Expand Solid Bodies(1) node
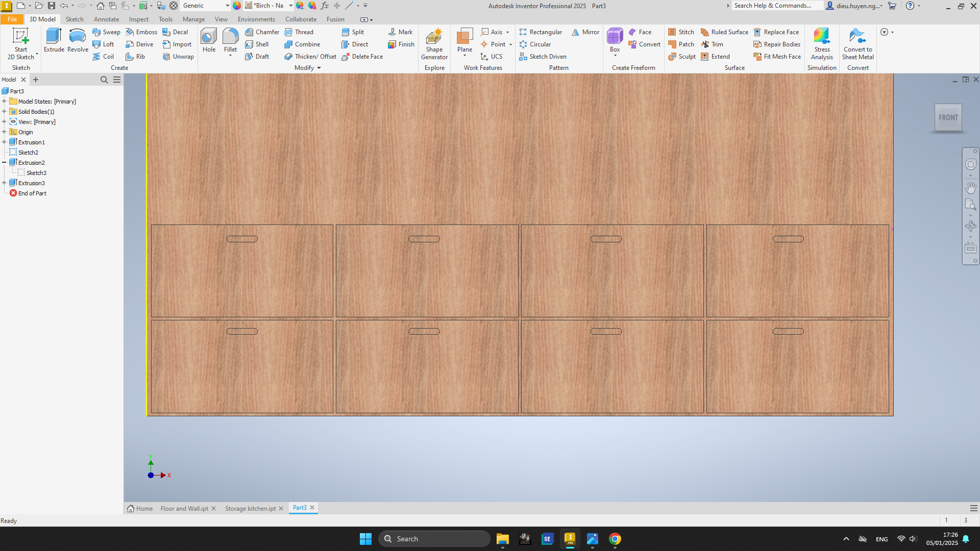Viewport: 980px width, 551px height. pos(4,112)
